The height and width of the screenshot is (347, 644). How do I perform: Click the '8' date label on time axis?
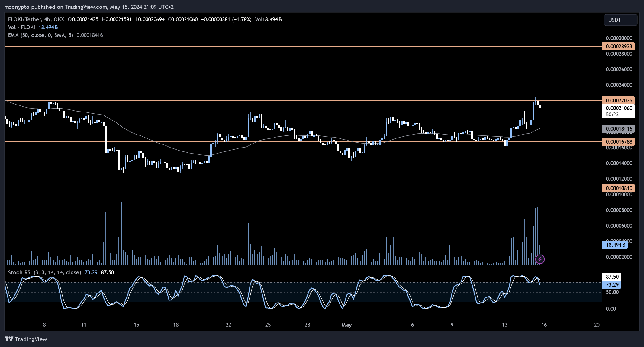44,325
